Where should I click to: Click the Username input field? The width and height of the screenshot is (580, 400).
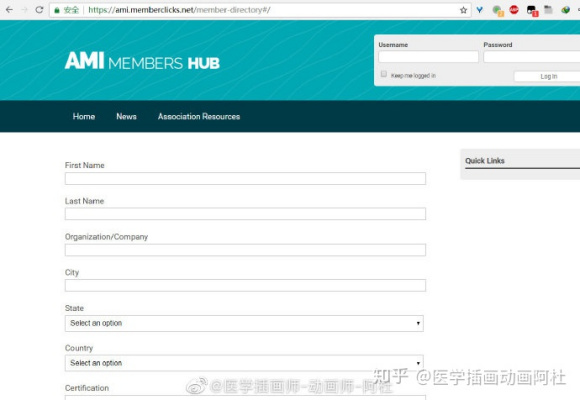pos(428,57)
